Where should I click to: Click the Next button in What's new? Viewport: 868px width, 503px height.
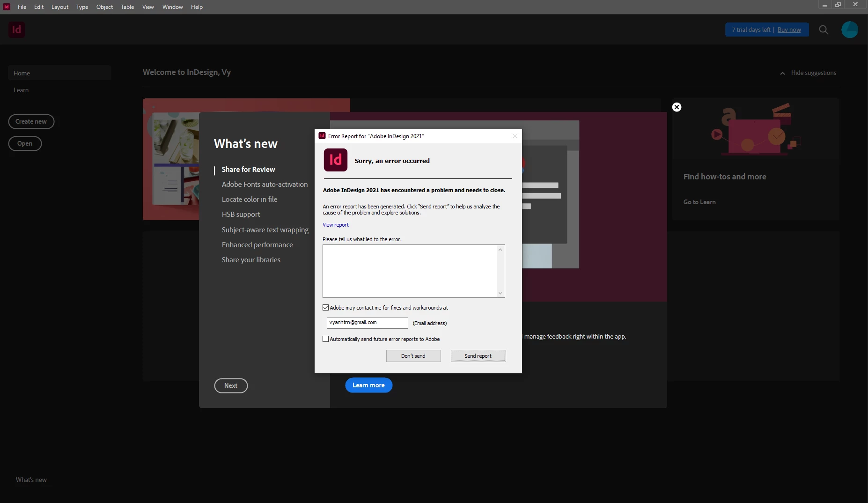pos(231,385)
